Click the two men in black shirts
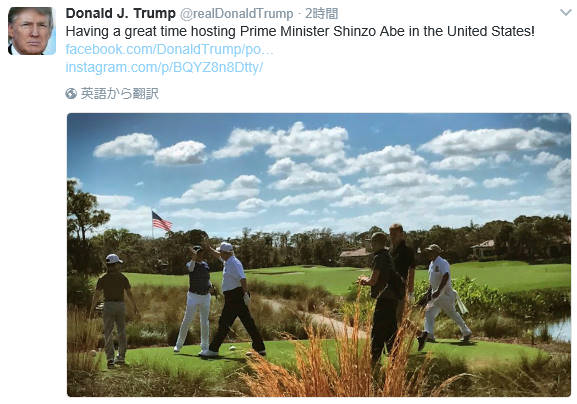Viewport: 577px width, 404px height. pos(389,293)
